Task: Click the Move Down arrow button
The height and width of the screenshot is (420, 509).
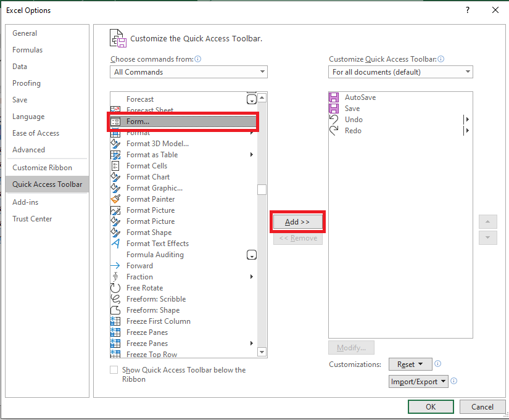Action: click(x=487, y=237)
